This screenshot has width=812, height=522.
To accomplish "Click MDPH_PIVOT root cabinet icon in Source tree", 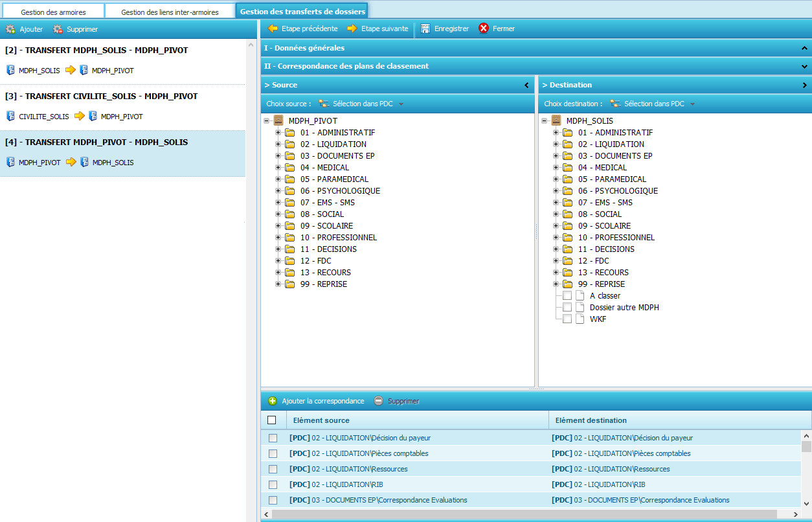I will coord(278,121).
